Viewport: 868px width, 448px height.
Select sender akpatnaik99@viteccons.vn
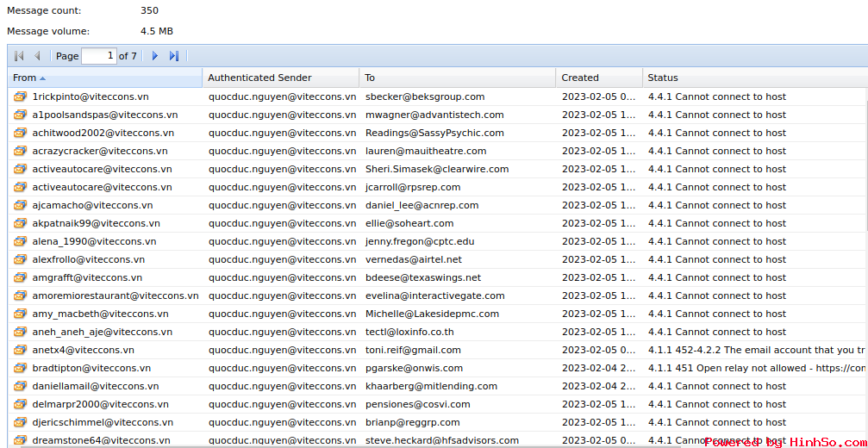tap(97, 223)
